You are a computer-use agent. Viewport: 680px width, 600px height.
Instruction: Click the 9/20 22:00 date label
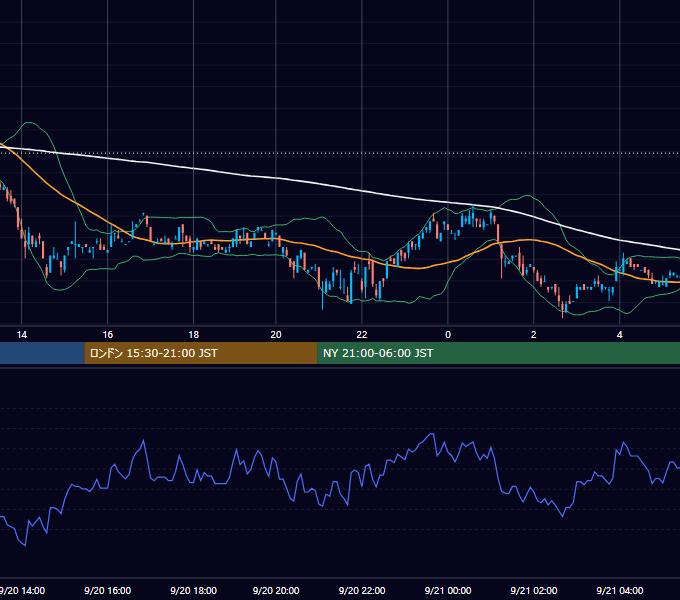pos(362,590)
